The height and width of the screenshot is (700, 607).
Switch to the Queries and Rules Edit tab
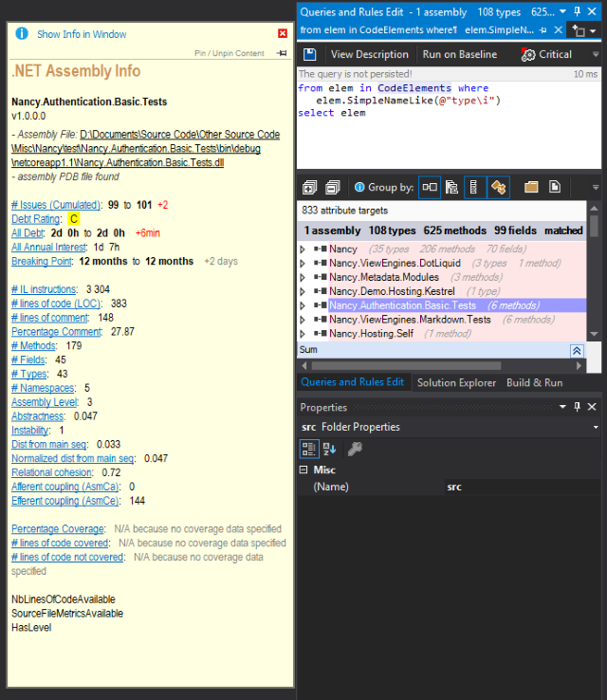(x=352, y=382)
